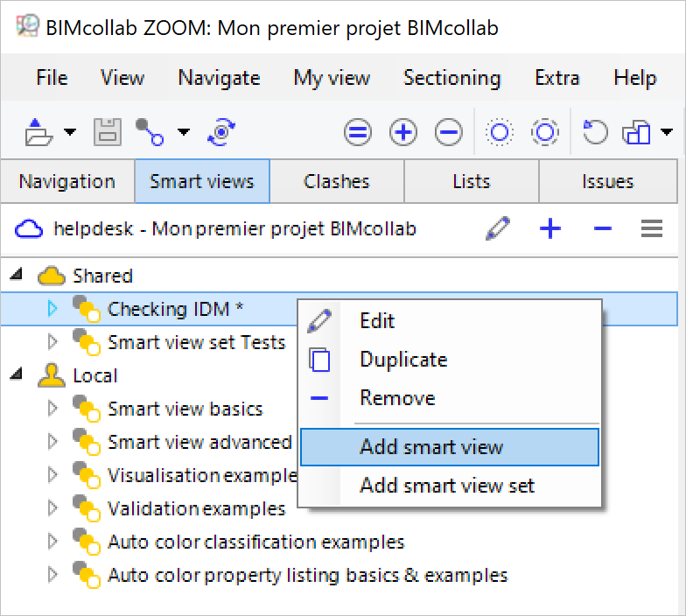Click the pencil edit icon beside project name
Image resolution: width=686 pixels, height=616 pixels.
(498, 228)
